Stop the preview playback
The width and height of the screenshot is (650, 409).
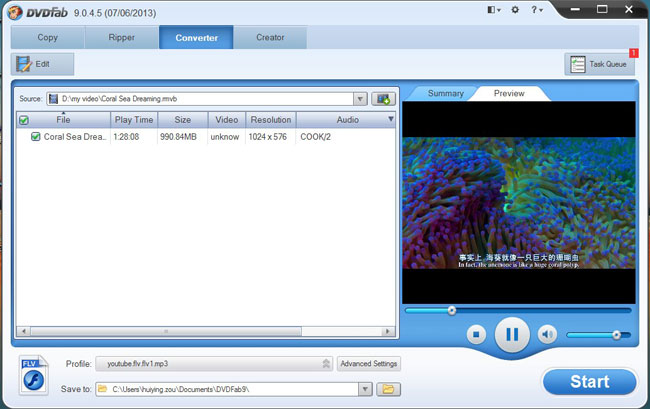pos(476,334)
